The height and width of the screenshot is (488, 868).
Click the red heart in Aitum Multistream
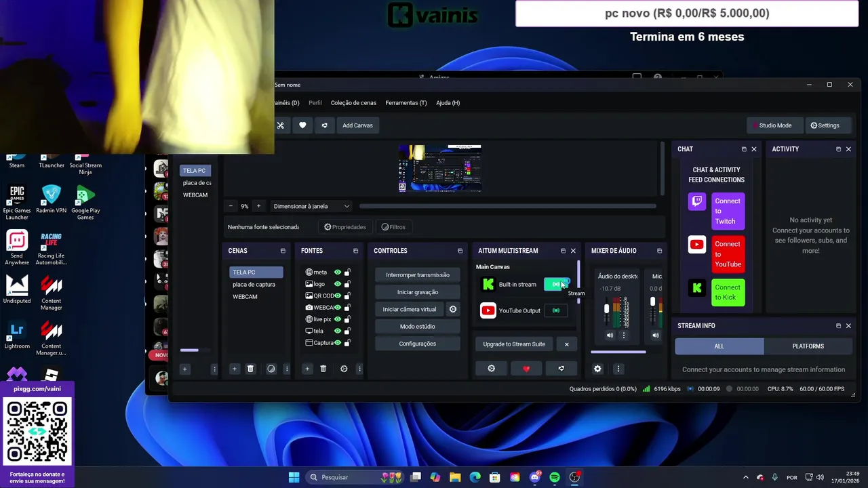(526, 369)
